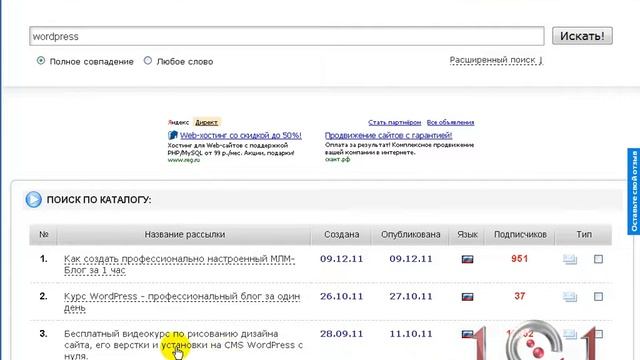Image resolution: width=640 pixels, height=360 pixels.
Task: Click the search field containing 'wordpress'
Action: coord(287,36)
